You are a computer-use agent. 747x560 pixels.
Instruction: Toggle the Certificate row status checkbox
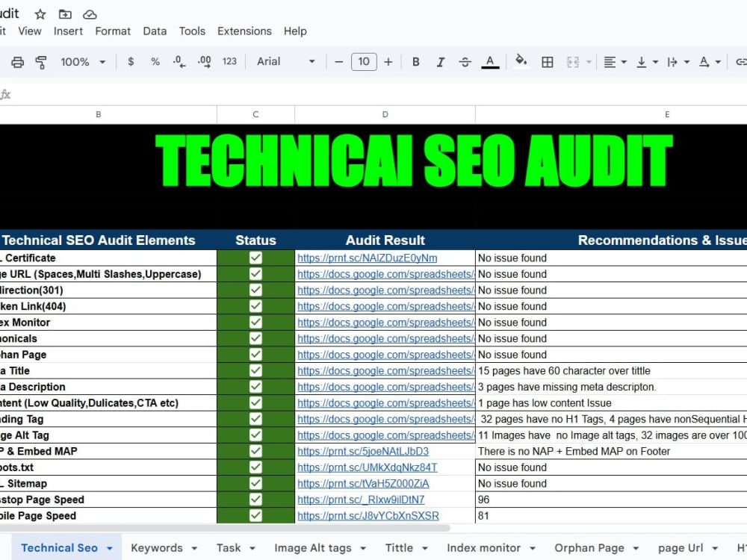pos(255,258)
